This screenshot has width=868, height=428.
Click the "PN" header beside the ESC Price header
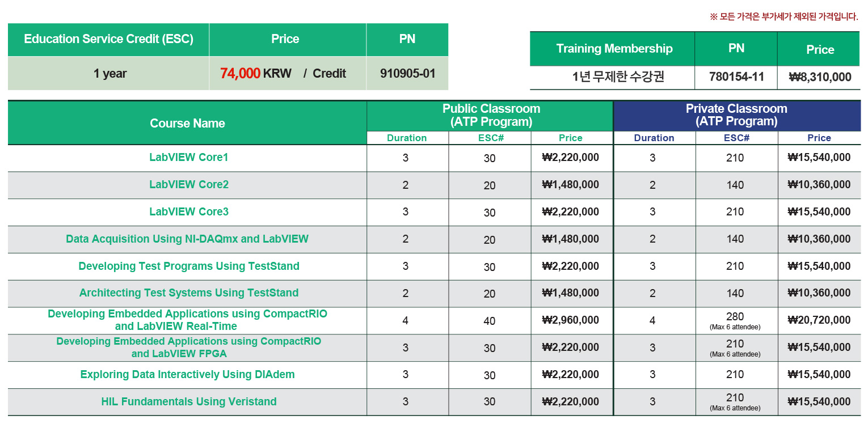tap(407, 39)
